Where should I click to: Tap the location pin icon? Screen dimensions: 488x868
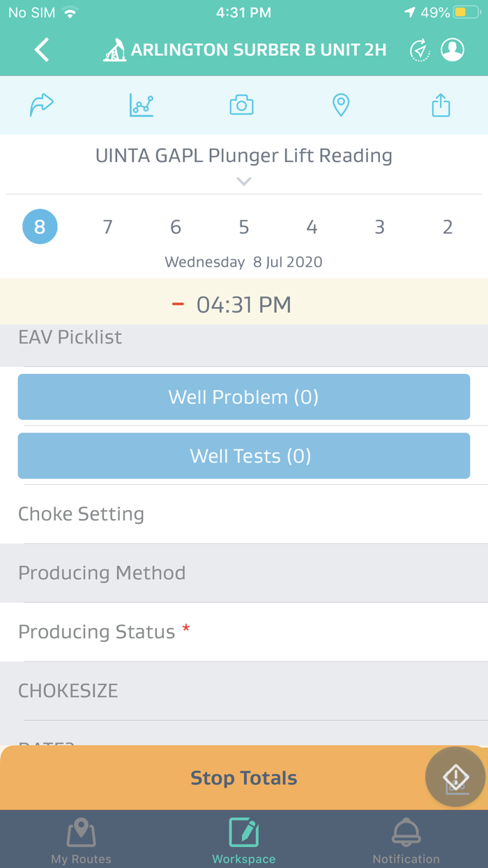(340, 105)
